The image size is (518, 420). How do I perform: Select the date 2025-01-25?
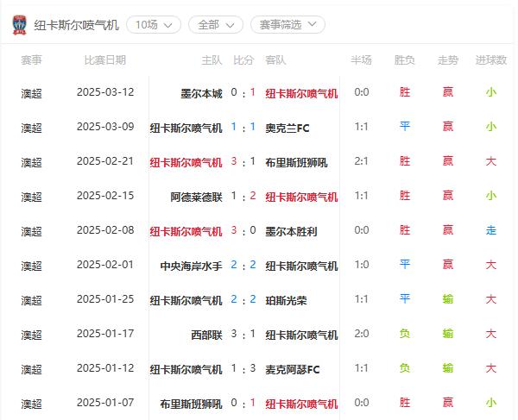click(105, 299)
